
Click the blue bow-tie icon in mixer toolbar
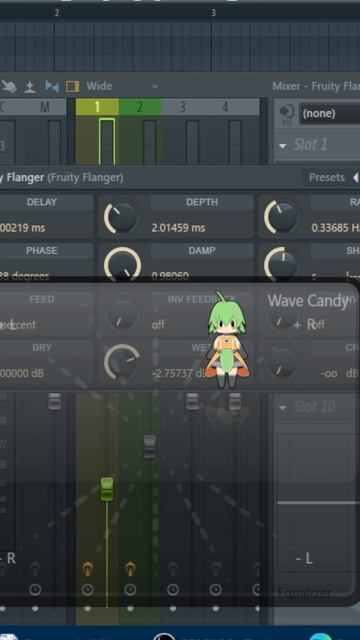[52, 87]
